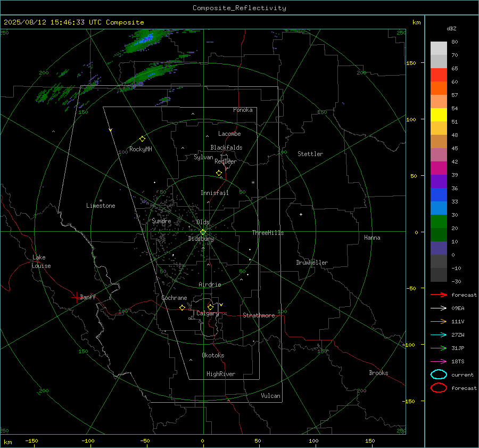Click the white 09EA arrow icon
Viewport: 479px width, 448px height.
pyautogui.click(x=439, y=308)
